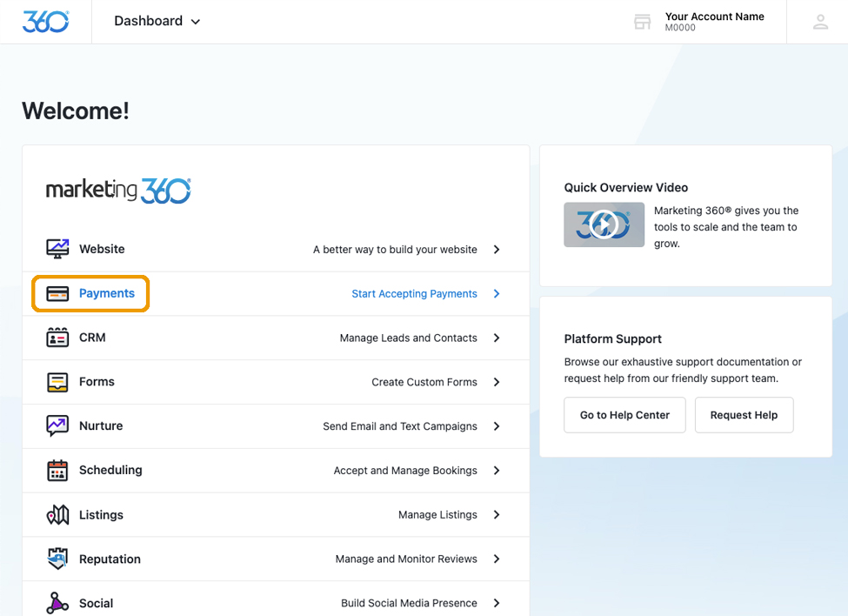The width and height of the screenshot is (848, 616).
Task: Select Your Account Name M0000
Action: click(714, 22)
